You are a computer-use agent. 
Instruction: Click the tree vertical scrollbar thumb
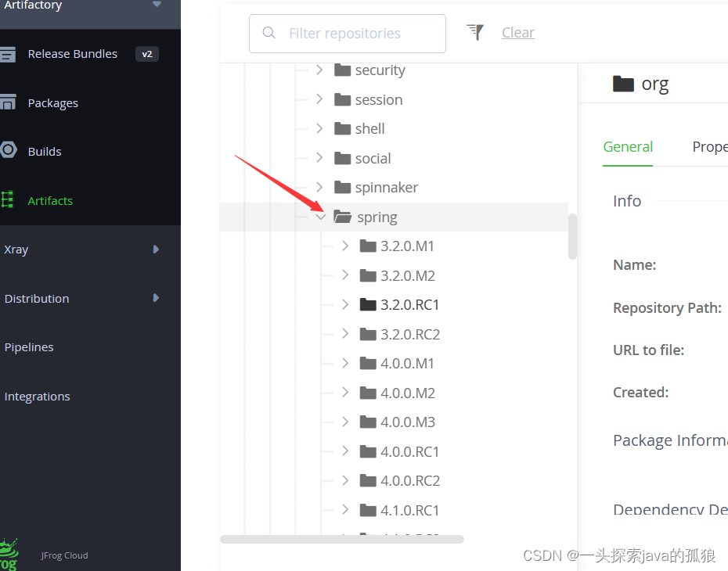(x=572, y=236)
